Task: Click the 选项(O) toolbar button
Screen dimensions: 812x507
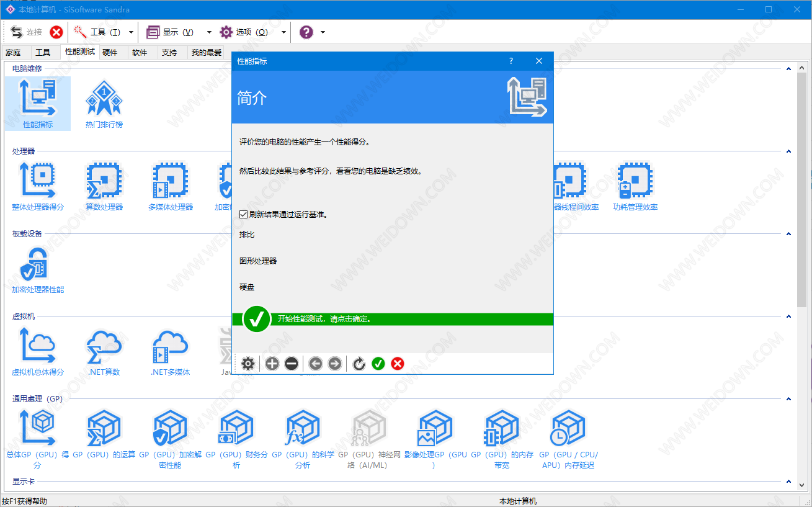Action: pyautogui.click(x=244, y=32)
